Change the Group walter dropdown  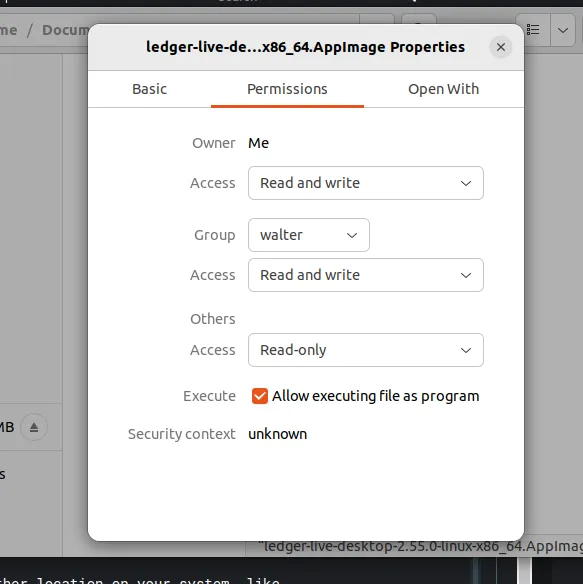click(309, 235)
